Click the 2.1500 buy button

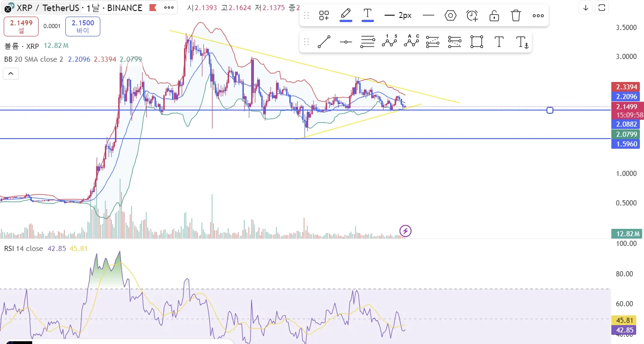click(x=83, y=26)
